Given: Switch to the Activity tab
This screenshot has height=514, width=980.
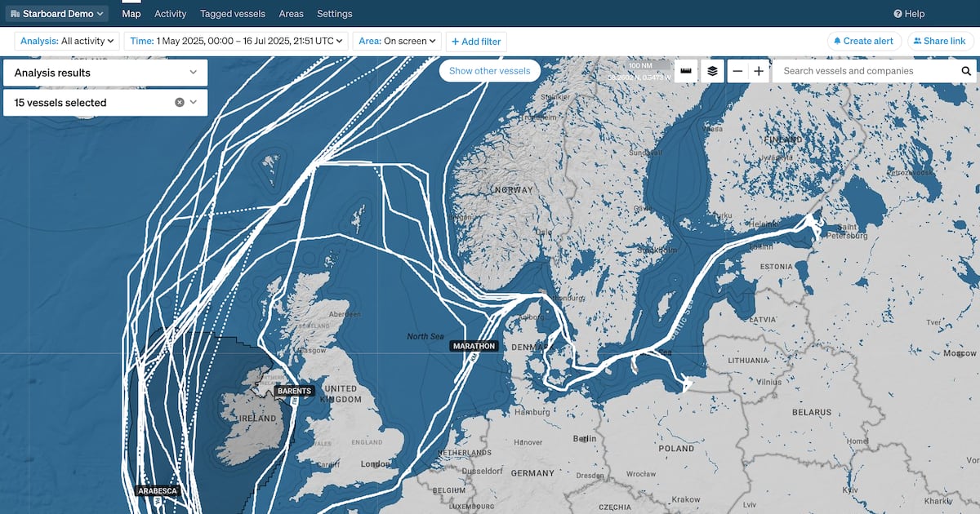Looking at the screenshot, I should 170,14.
